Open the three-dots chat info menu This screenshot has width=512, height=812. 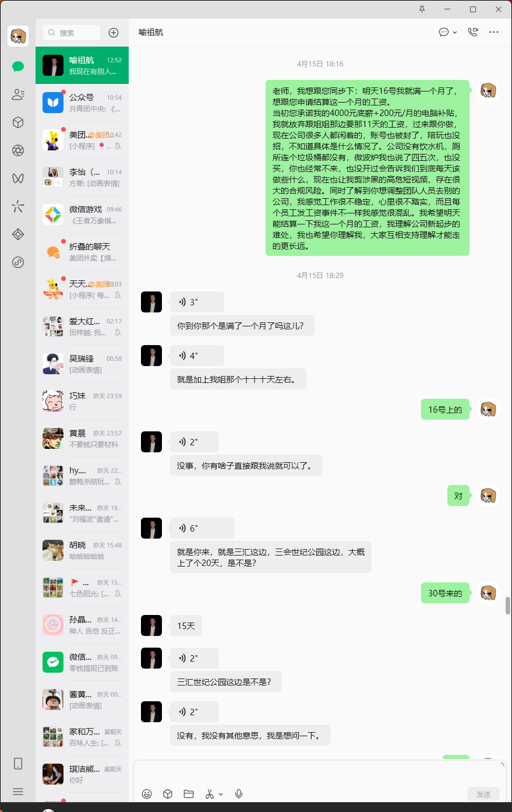coord(494,32)
